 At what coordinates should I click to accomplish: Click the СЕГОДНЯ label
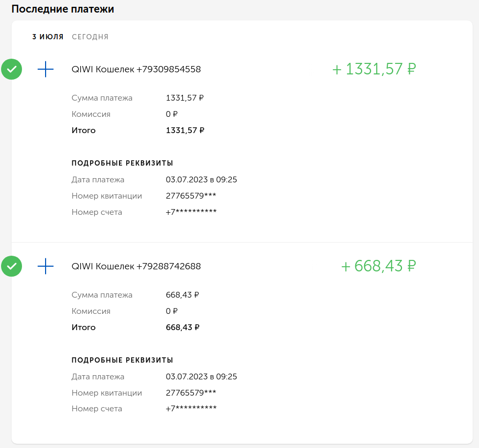point(90,37)
